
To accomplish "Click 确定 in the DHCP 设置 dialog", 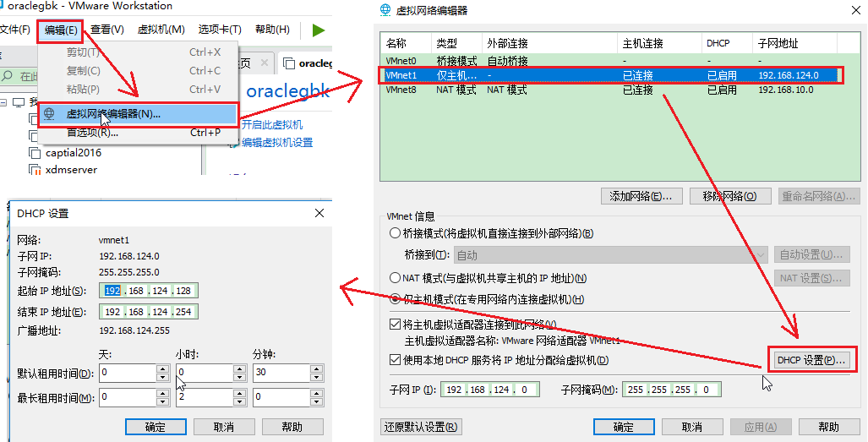I will click(x=156, y=427).
